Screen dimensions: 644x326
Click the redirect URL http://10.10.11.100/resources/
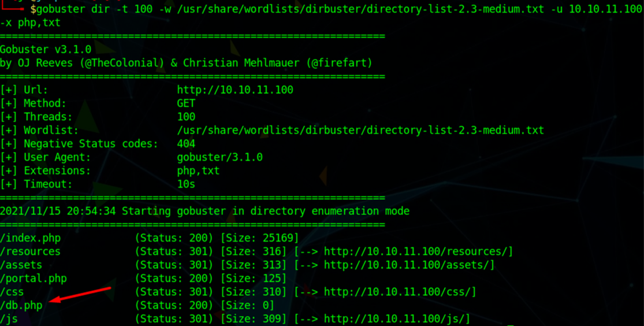[415, 251]
